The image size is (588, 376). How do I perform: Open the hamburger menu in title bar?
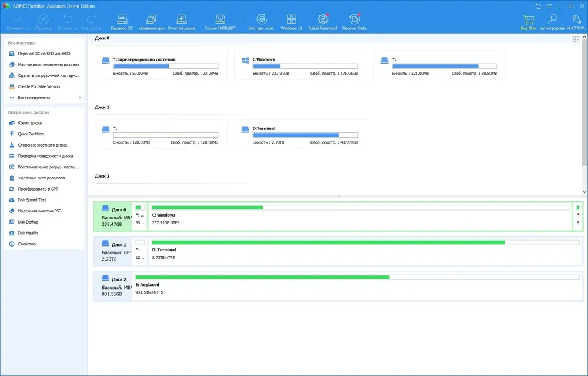[x=549, y=6]
